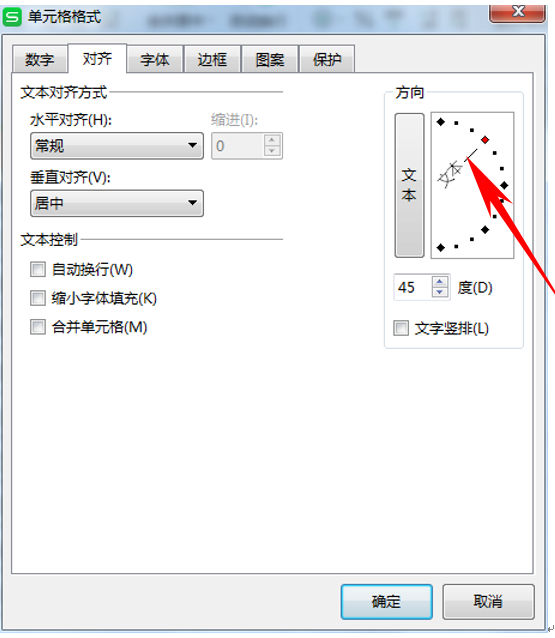The height and width of the screenshot is (638, 555).
Task: Increase degrees with up spinner arrow
Action: (x=440, y=281)
